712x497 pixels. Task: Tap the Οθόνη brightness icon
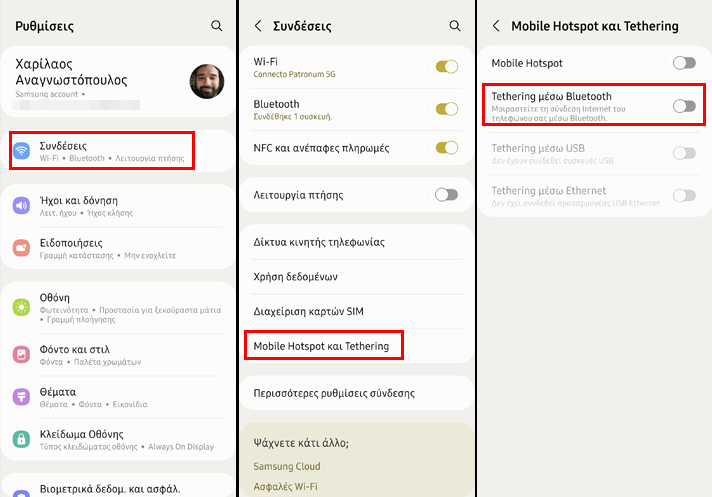click(21, 307)
